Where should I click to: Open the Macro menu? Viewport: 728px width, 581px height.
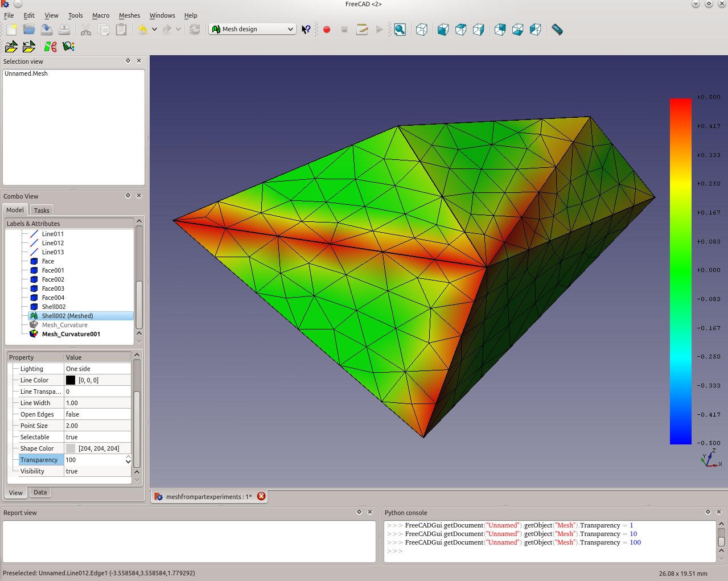[101, 15]
